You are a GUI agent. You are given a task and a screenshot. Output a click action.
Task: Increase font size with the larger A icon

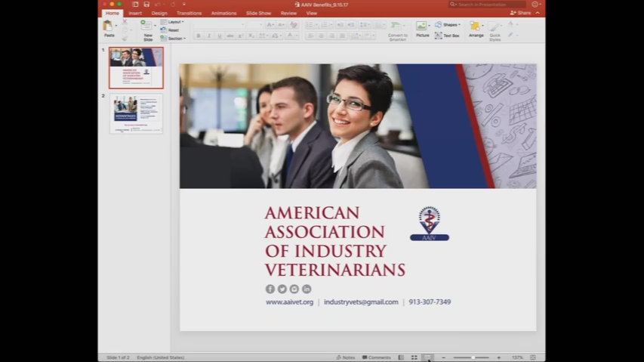tap(270, 25)
